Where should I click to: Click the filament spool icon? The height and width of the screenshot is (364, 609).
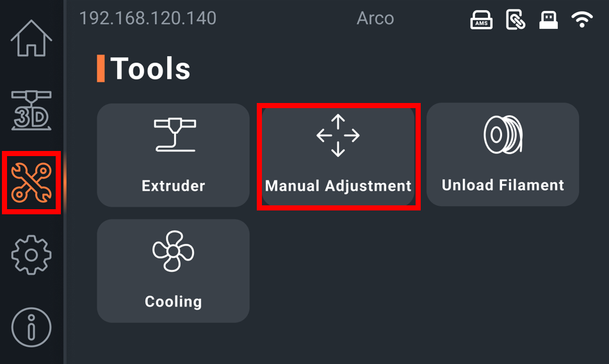pos(503,135)
